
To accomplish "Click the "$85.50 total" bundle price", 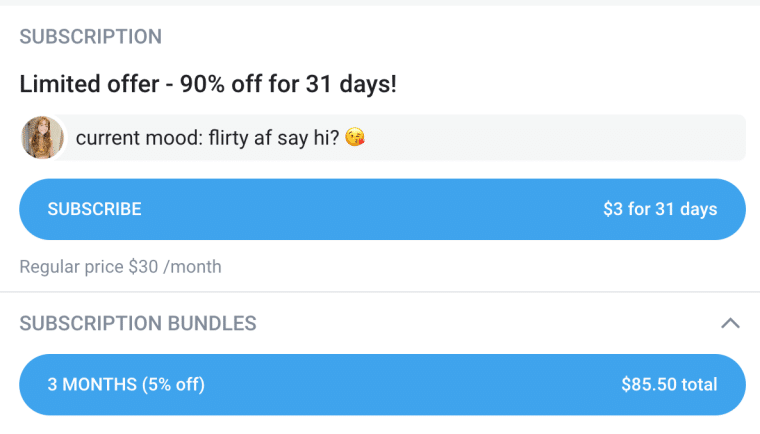I will click(669, 385).
